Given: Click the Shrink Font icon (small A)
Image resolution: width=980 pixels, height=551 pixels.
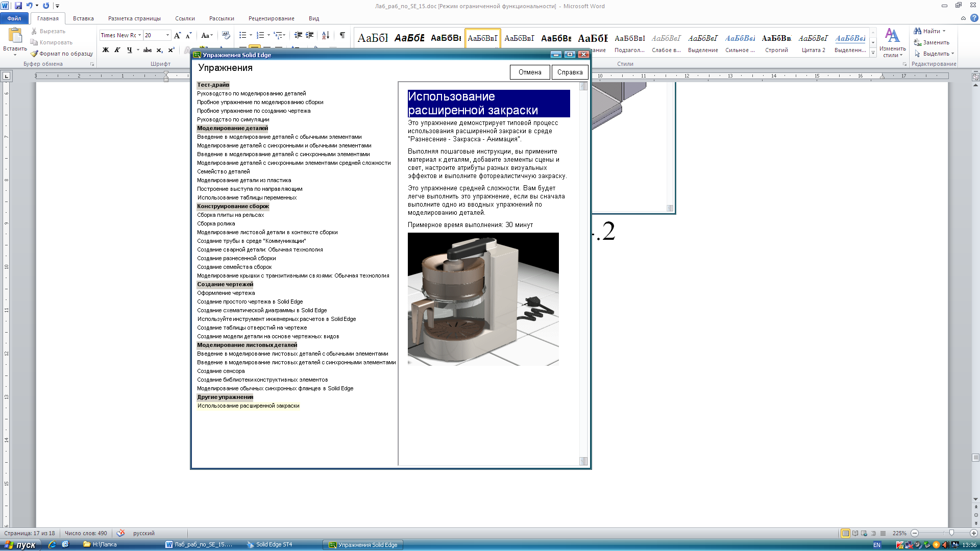Looking at the screenshot, I should 188,35.
